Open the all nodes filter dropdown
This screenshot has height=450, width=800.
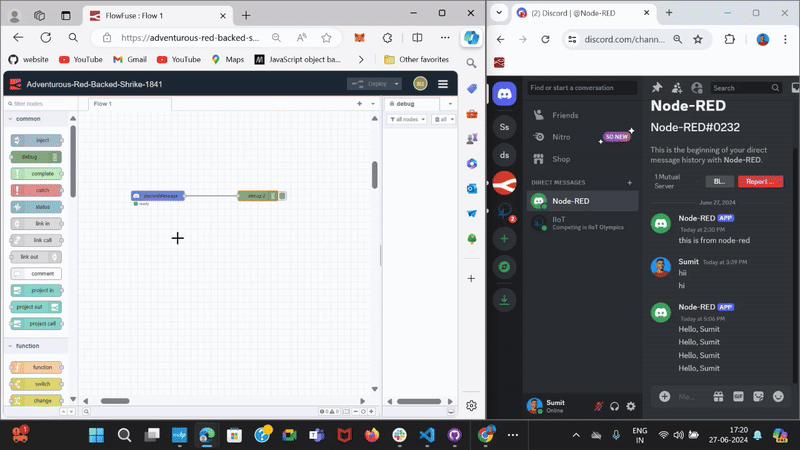(407, 119)
